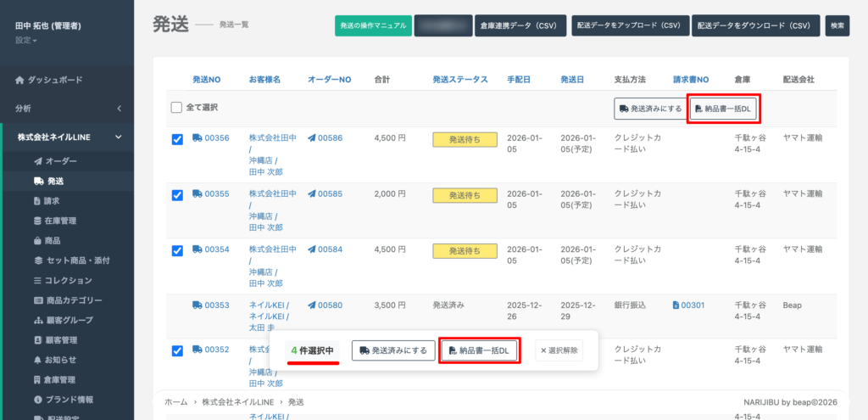The height and width of the screenshot is (420, 868).
Task: Click truck icon next to shipment 00356
Action: pos(198,138)
